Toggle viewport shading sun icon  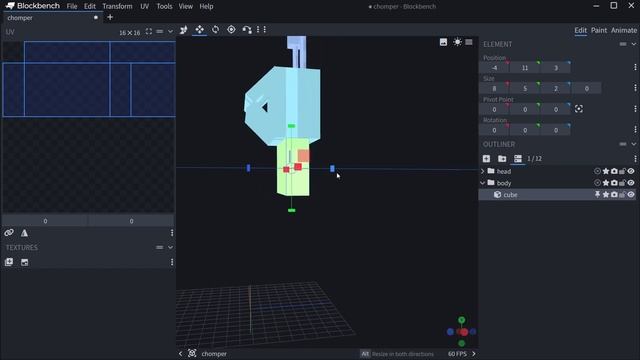457,42
